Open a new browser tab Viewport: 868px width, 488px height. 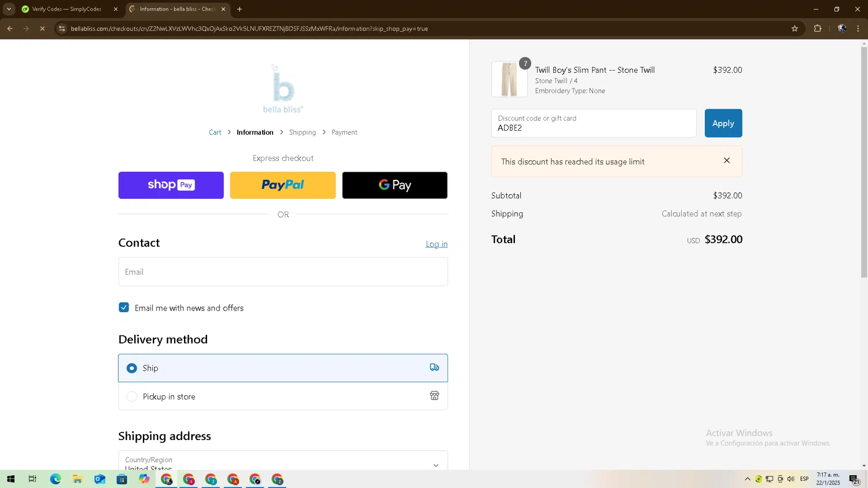click(x=240, y=9)
